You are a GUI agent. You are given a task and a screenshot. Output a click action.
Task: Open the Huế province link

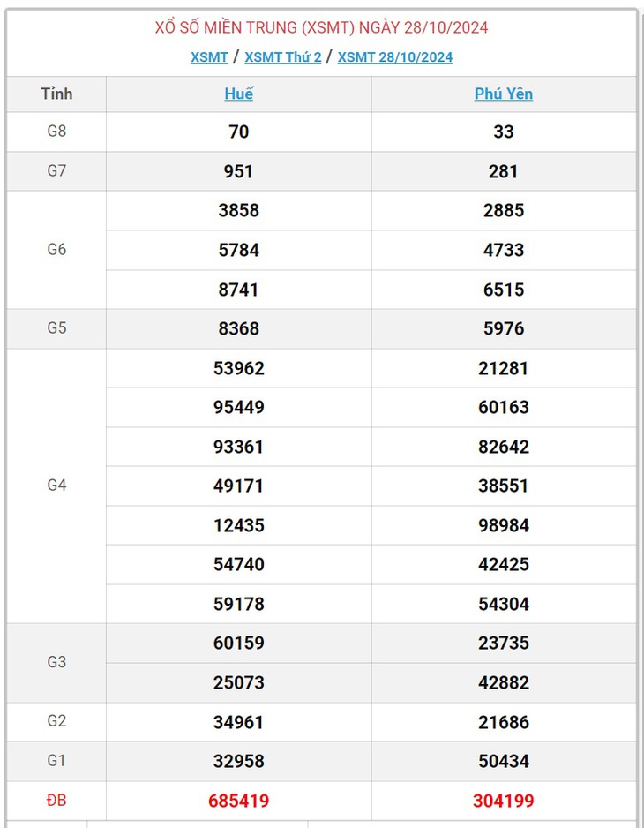238,94
